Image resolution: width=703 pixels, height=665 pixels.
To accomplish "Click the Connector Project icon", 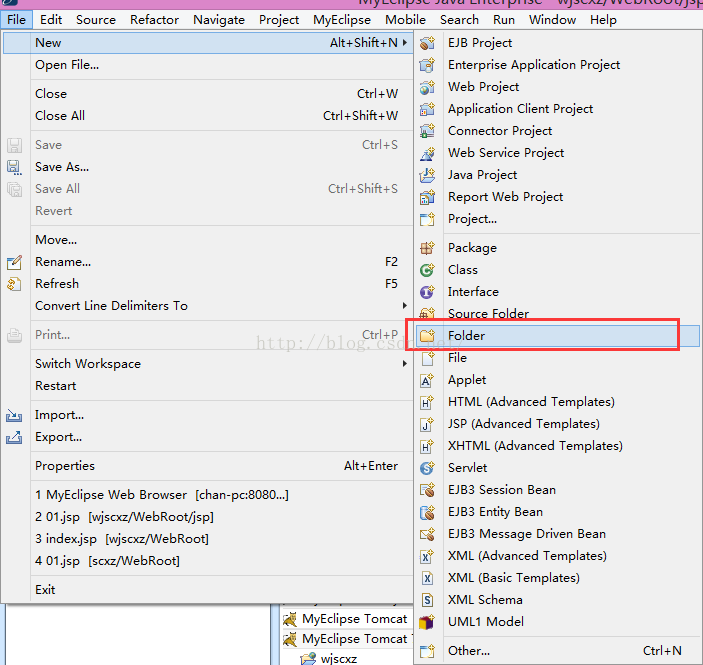I will click(x=427, y=130).
